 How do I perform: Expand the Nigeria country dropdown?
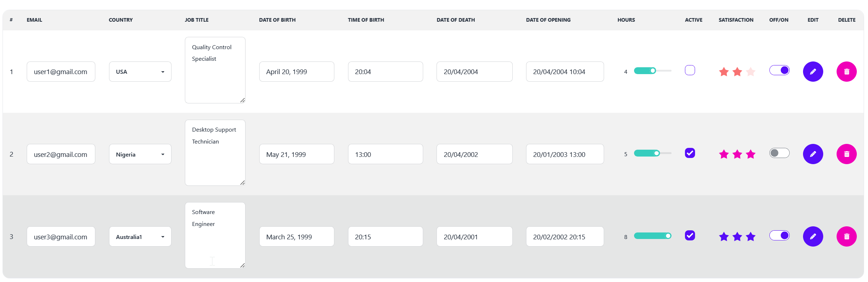140,154
